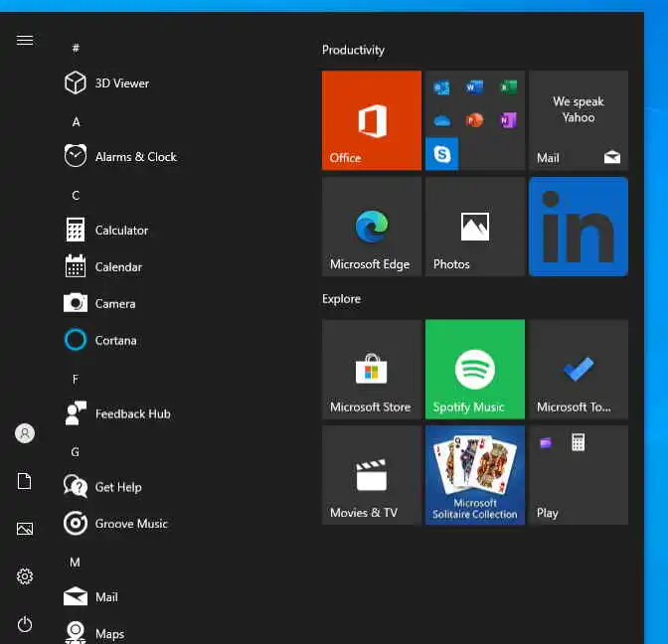Open the Microsoft To Do tile
Viewport: 668px width, 644px height.
[579, 370]
